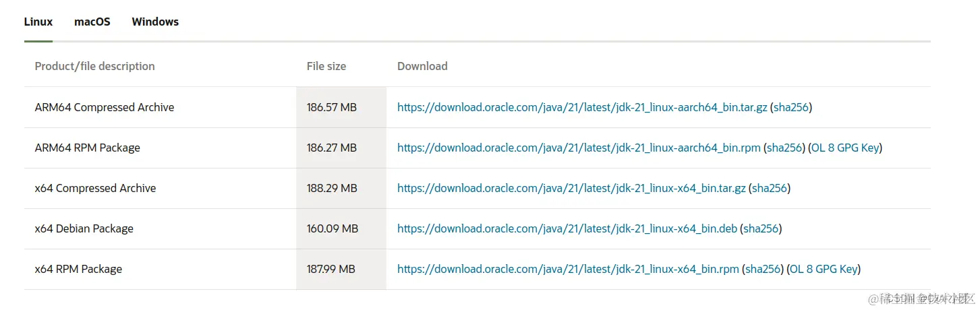Download the x64 Compressed Archive tar.gz link
Image resolution: width=980 pixels, height=310 pixels.
click(x=571, y=188)
